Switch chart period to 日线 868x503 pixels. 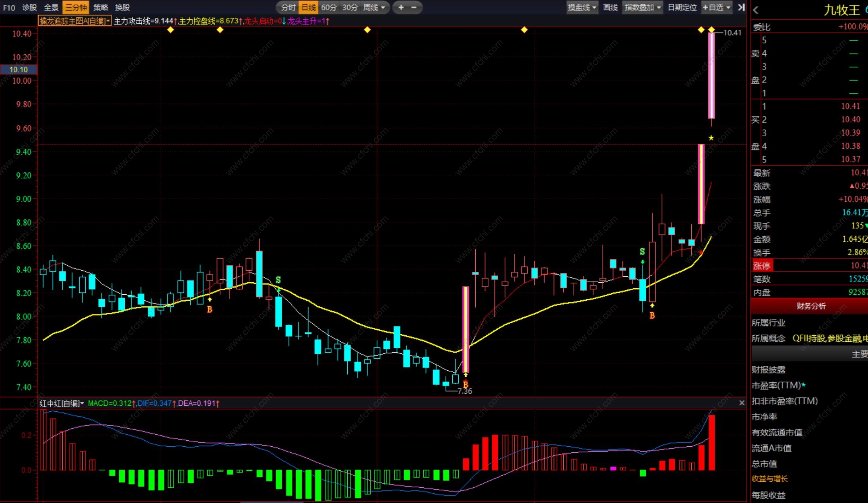[309, 7]
